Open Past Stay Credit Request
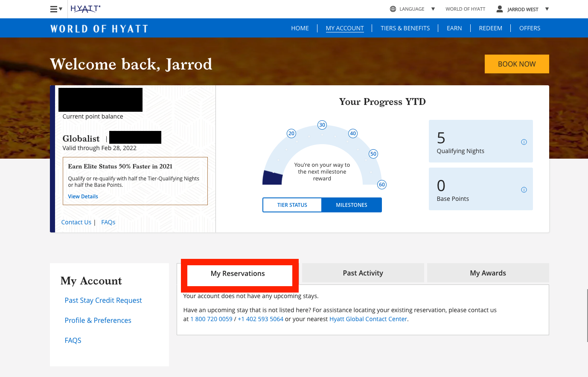The height and width of the screenshot is (377, 588). click(x=103, y=300)
